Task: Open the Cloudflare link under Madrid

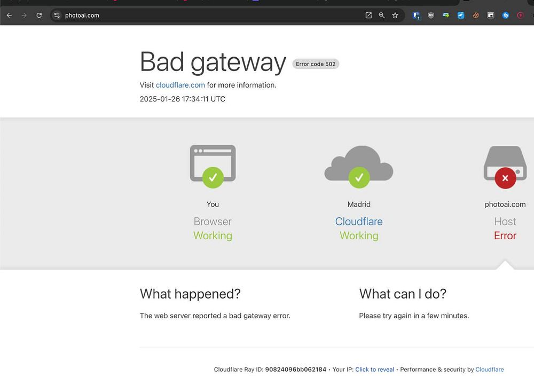Action: (x=359, y=222)
